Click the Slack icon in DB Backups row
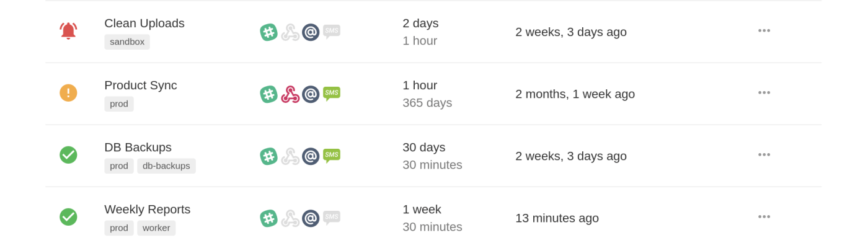Viewport: 868px width, 248px height. click(268, 156)
